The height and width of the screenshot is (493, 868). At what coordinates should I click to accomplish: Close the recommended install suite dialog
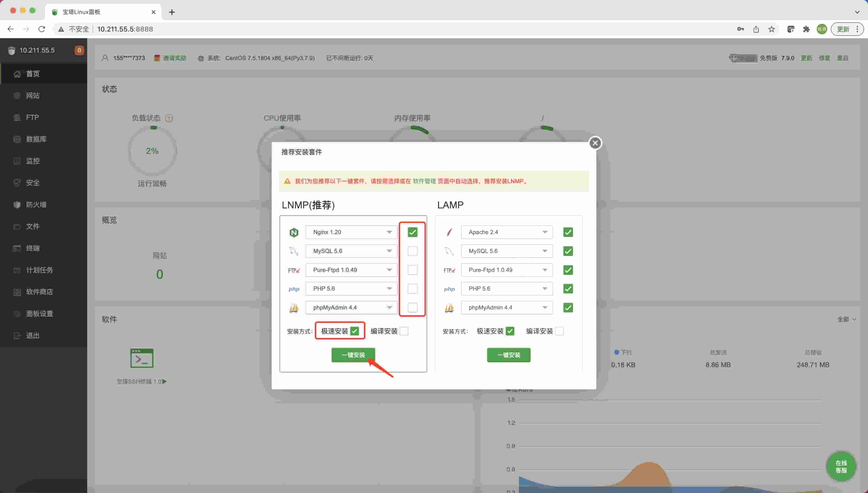[595, 143]
